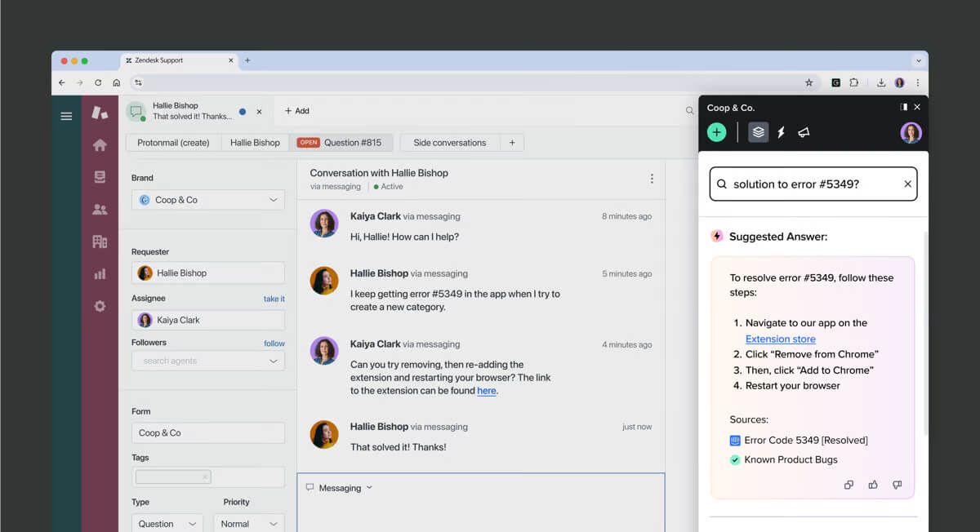Viewport: 980px width, 532px height.
Task: Click the green plus button in Coop & Co. panel
Action: tap(717, 132)
